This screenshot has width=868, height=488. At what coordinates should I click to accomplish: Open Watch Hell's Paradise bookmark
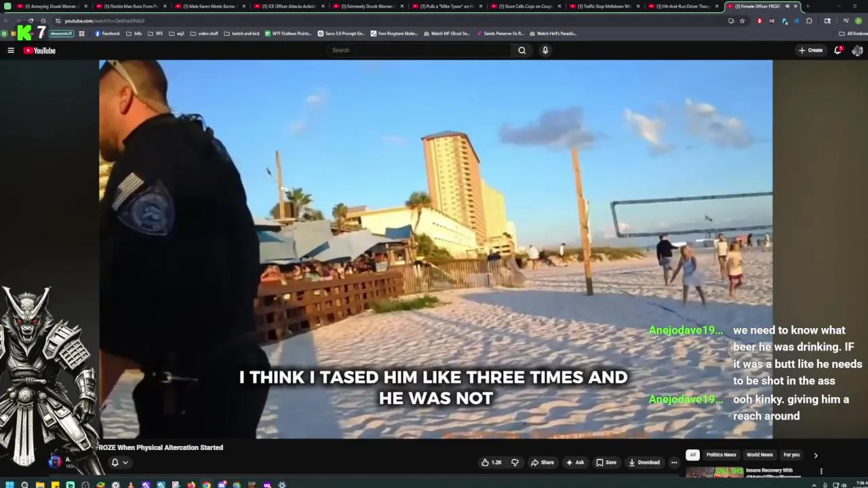(553, 33)
